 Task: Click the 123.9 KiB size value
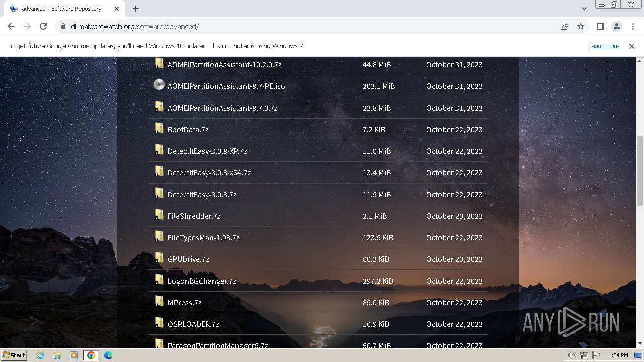click(x=378, y=238)
